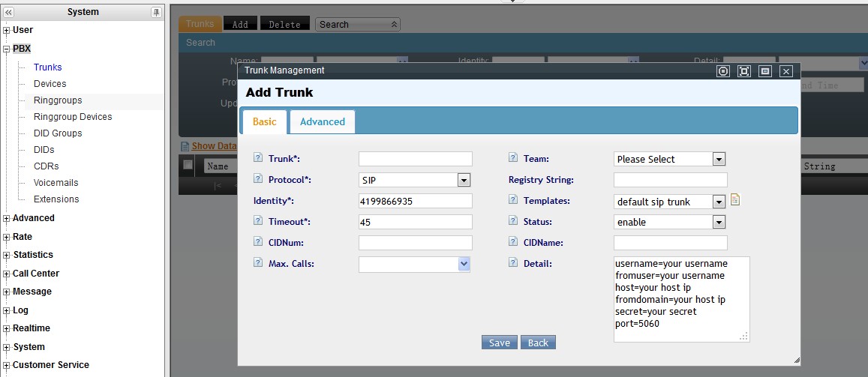
Task: Open the template edit note icon
Action: (x=735, y=200)
